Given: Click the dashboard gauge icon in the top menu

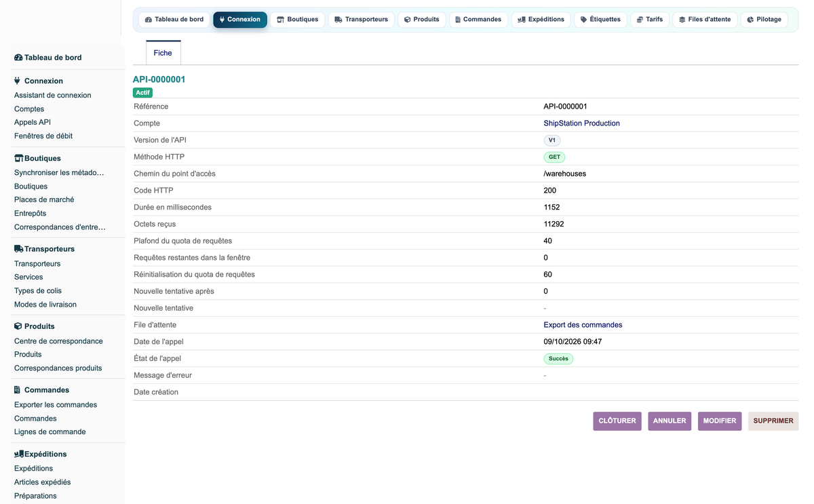Looking at the screenshot, I should [149, 20].
